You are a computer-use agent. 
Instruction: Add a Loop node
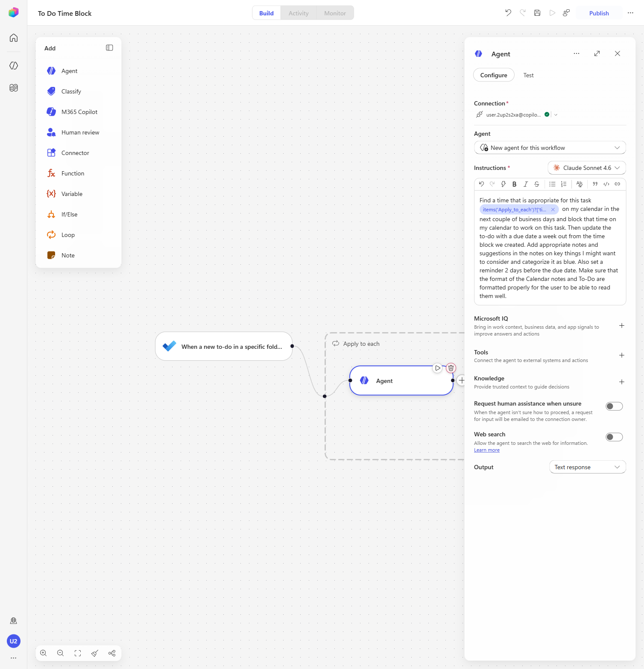(x=79, y=235)
